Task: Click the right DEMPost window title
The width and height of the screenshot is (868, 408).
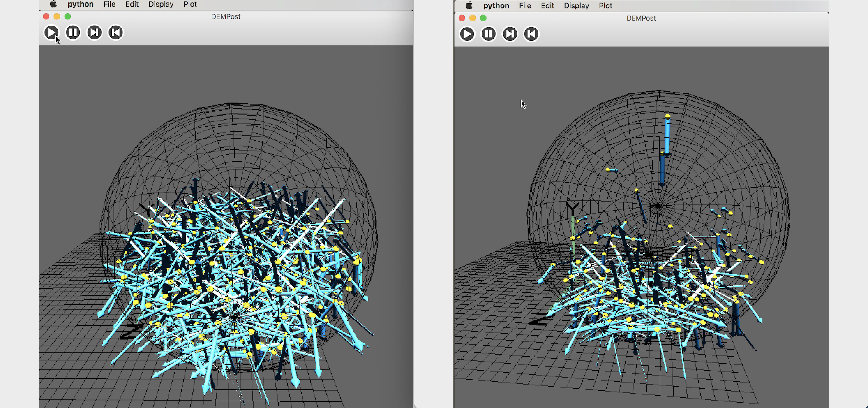Action: tap(641, 19)
